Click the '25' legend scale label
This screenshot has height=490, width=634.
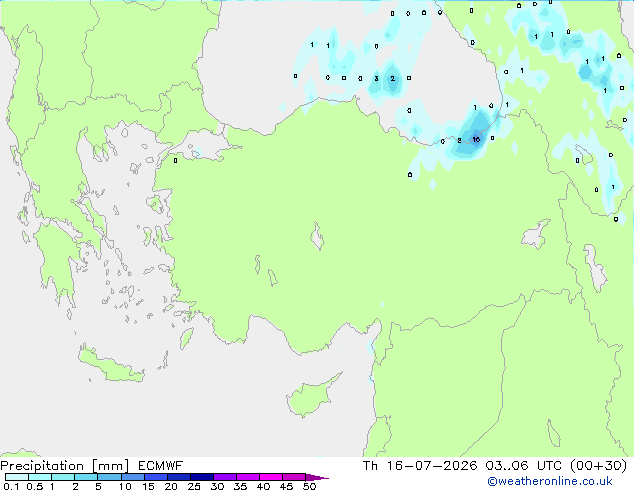[x=194, y=486]
